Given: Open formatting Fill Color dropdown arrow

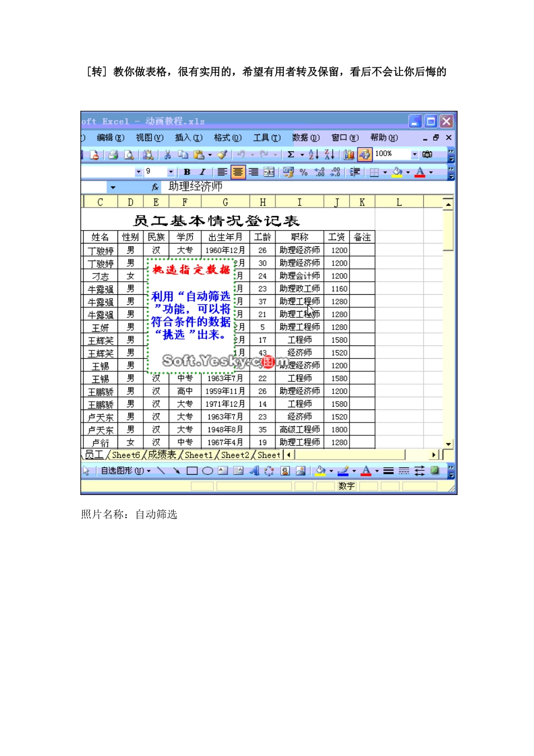Looking at the screenshot, I should [408, 172].
